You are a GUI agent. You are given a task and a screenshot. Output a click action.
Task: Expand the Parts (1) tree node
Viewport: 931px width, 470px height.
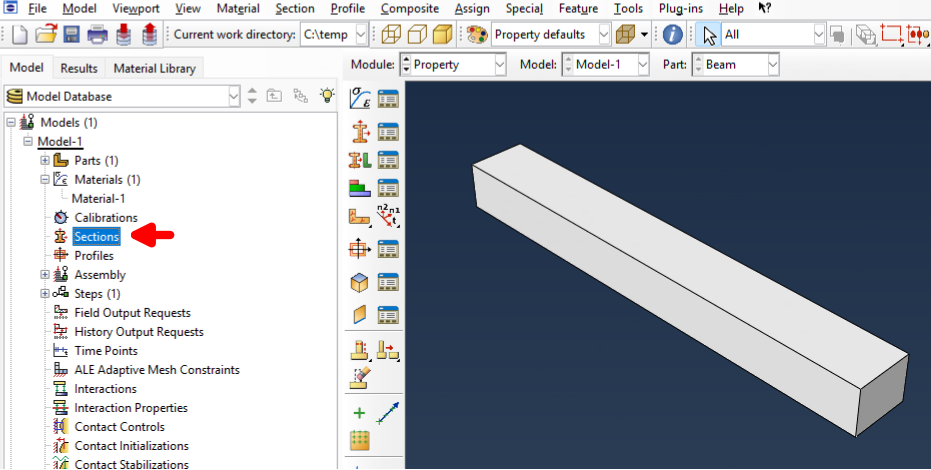45,161
